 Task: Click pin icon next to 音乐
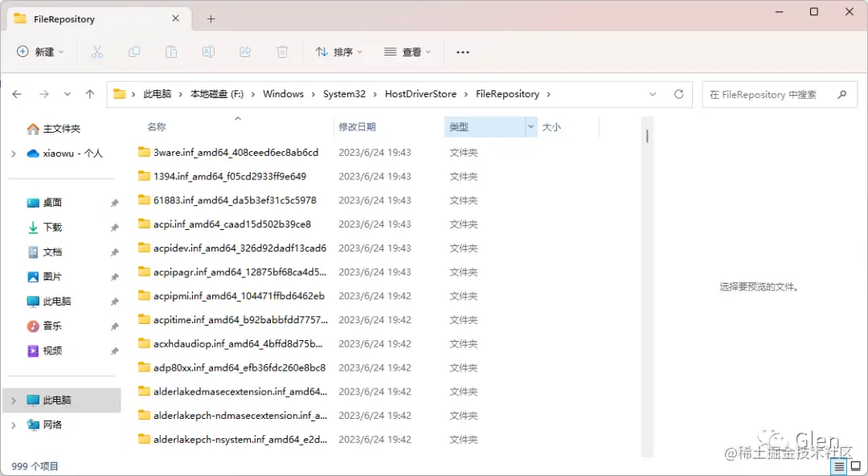(115, 326)
